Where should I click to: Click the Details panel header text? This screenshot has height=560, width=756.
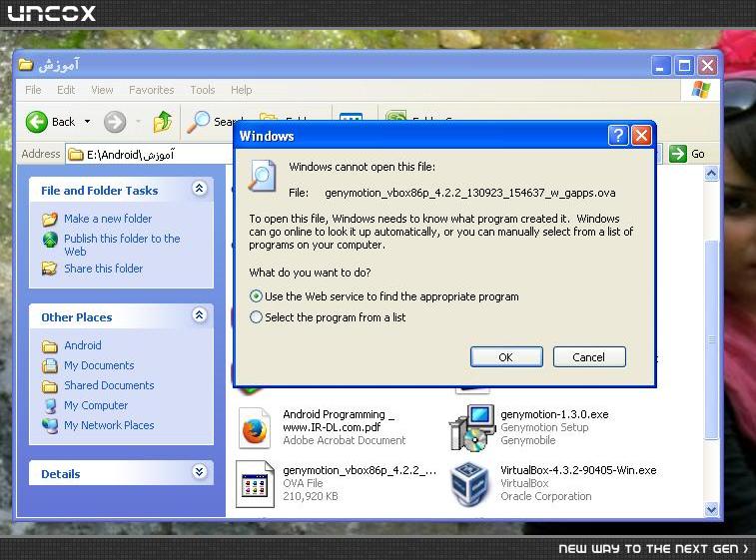point(61,474)
